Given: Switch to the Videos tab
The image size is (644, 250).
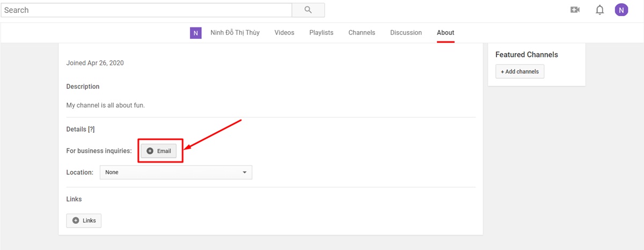Looking at the screenshot, I should point(284,33).
